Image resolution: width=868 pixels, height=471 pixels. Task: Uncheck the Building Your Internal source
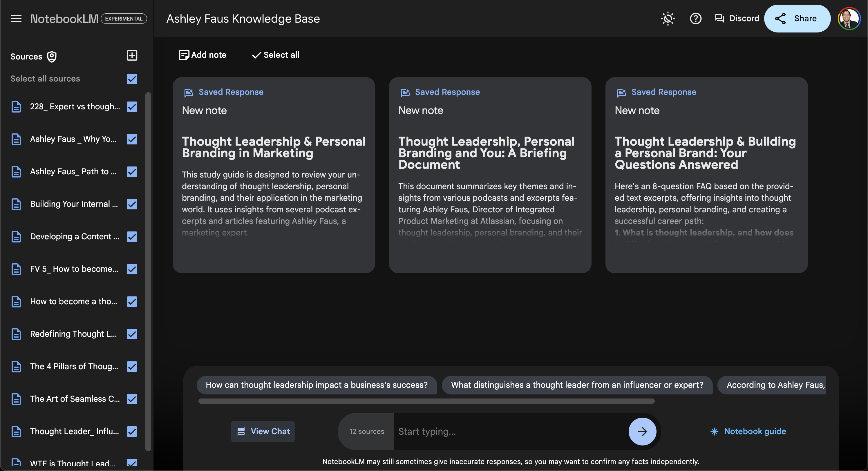tap(132, 204)
